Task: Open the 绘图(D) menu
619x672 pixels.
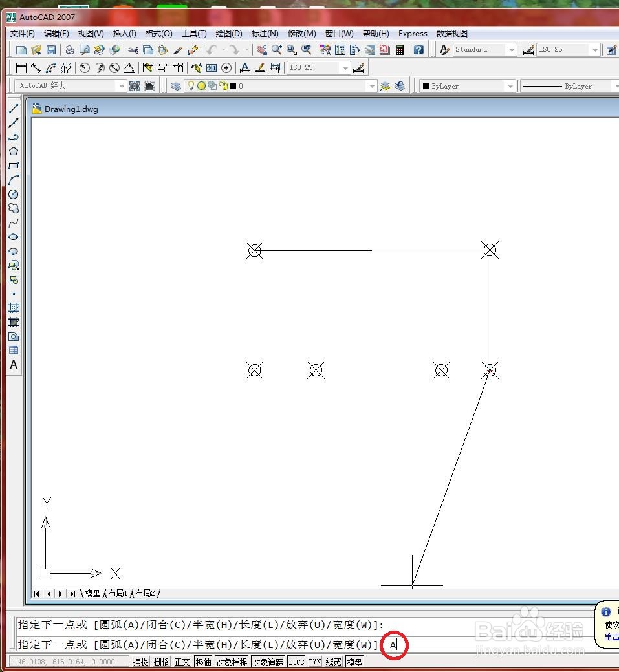Action: pyautogui.click(x=229, y=34)
